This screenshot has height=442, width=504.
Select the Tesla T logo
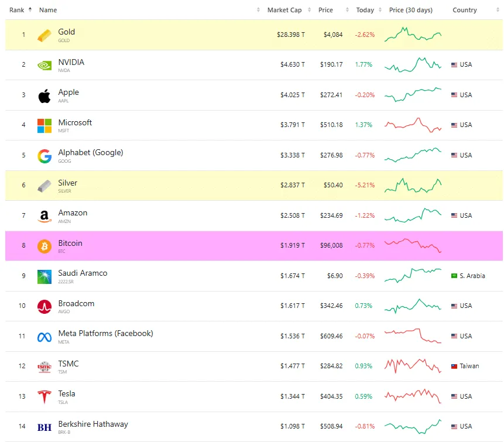(x=45, y=396)
